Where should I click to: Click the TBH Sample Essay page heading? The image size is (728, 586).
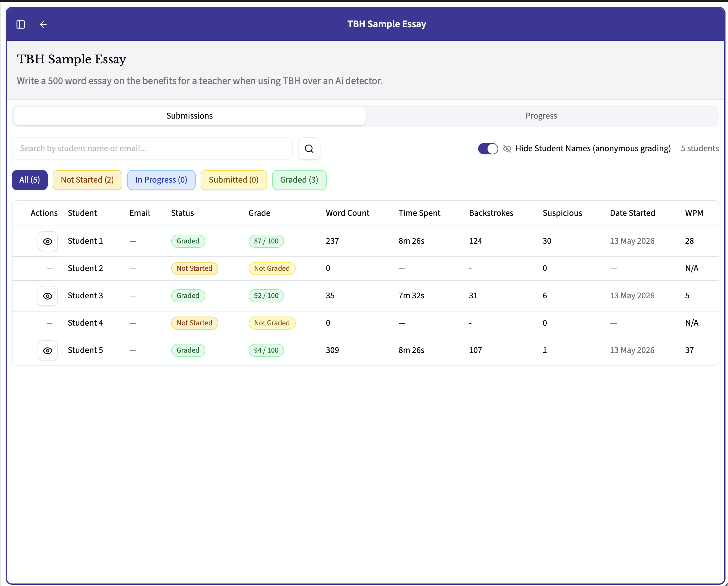(71, 60)
